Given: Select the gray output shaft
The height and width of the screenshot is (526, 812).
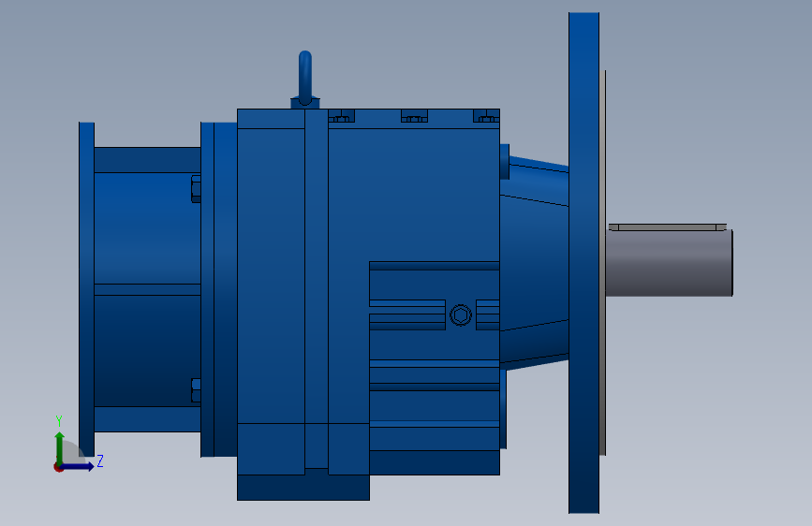Looking at the screenshot, I should (x=669, y=264).
